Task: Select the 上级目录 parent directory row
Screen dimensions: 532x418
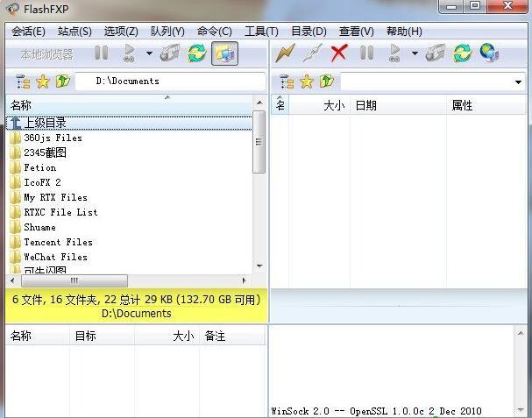Action: pyautogui.click(x=129, y=123)
